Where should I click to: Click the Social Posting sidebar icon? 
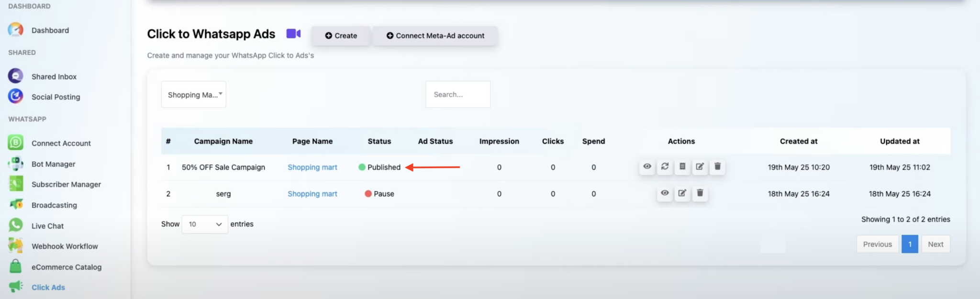pos(15,96)
